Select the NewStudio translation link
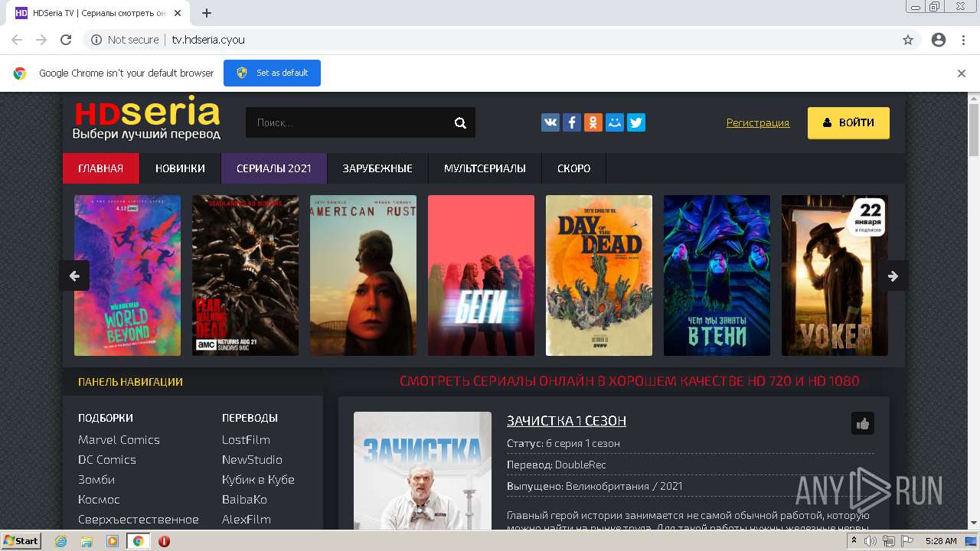The width and height of the screenshot is (980, 551). tap(252, 459)
